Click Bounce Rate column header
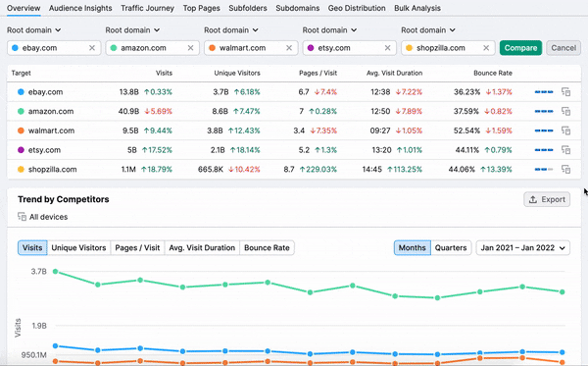This screenshot has width=588, height=366. pos(493,73)
